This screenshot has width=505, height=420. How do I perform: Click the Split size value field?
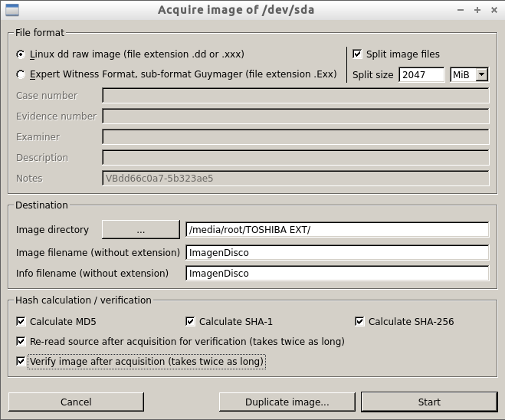(x=421, y=74)
